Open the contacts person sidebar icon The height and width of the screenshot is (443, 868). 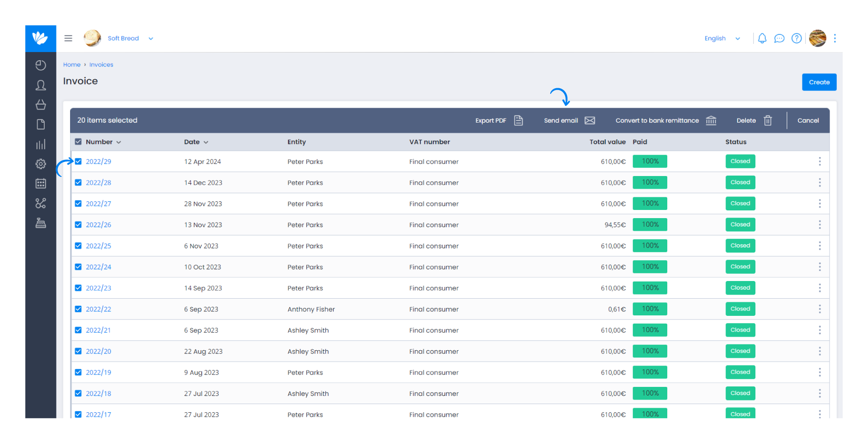41,85
